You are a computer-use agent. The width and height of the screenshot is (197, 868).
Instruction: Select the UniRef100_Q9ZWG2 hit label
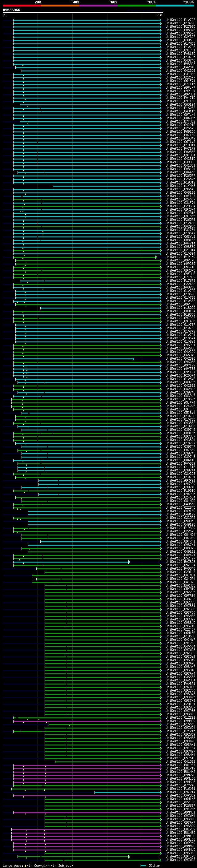click(x=180, y=860)
